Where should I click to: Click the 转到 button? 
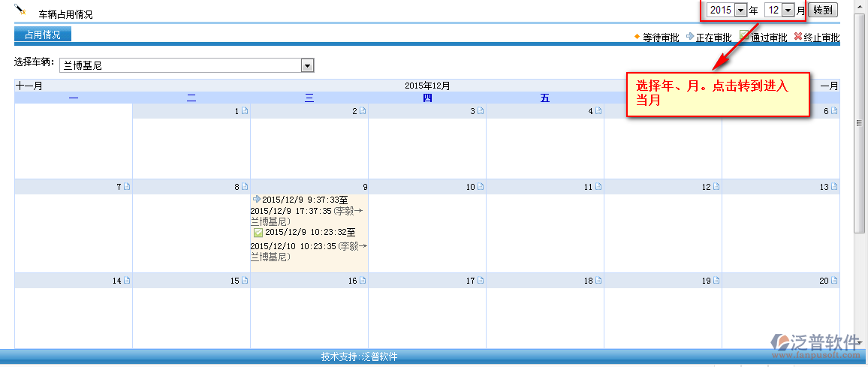pos(823,10)
